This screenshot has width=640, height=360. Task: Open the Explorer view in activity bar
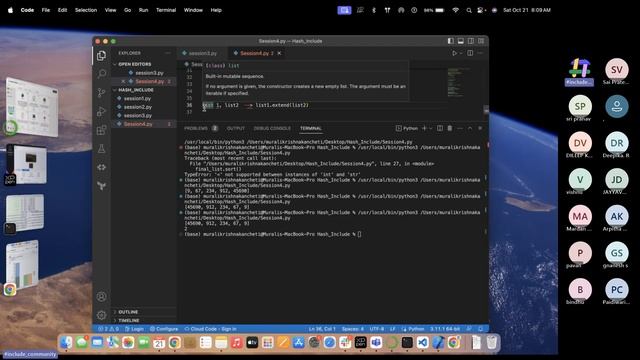click(102, 56)
